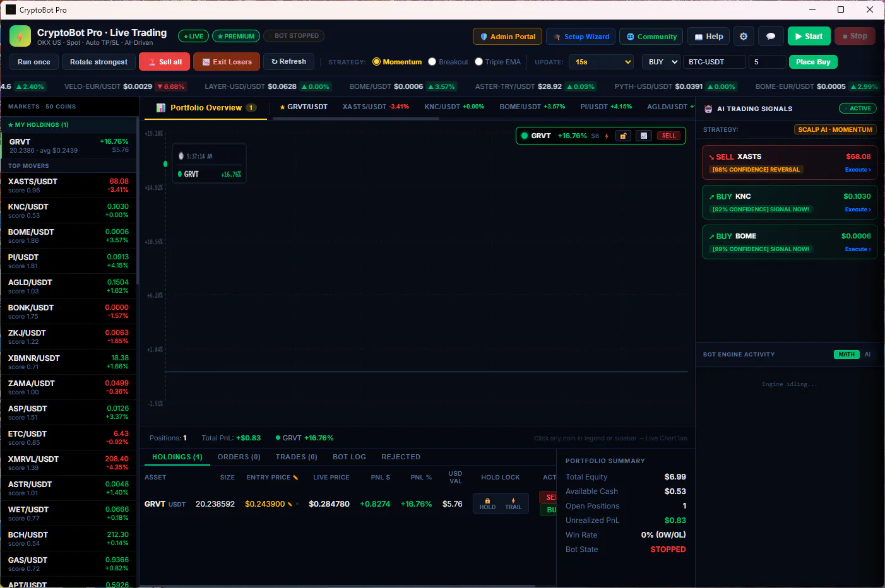Viewport: 885px width, 588px height.
Task: Open the chart icon on GRVT chip
Action: pos(644,136)
